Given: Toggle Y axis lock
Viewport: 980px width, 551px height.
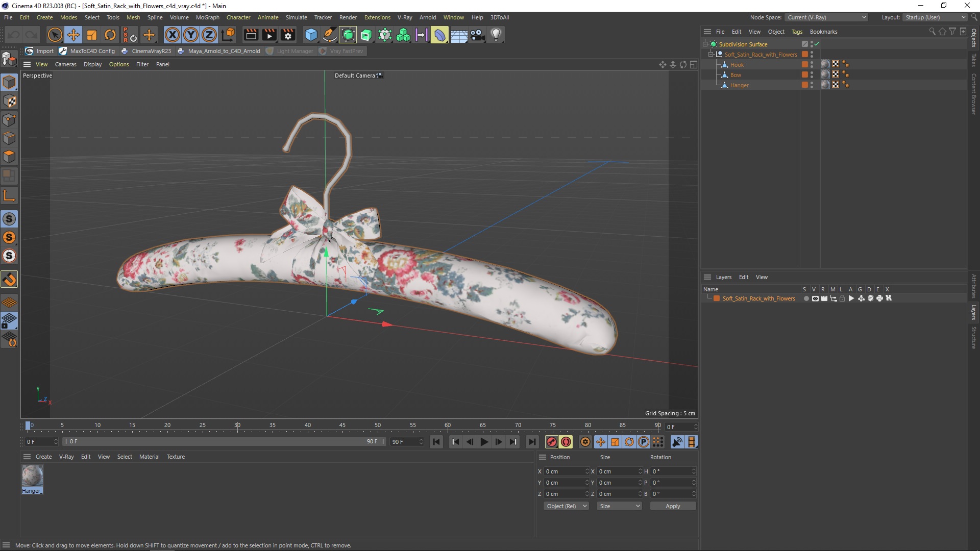Looking at the screenshot, I should point(191,35).
